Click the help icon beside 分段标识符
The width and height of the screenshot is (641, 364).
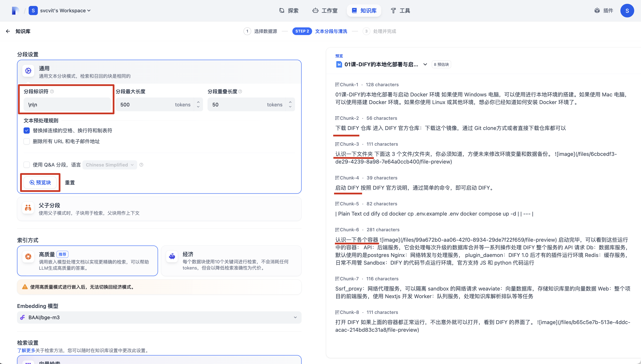click(52, 92)
